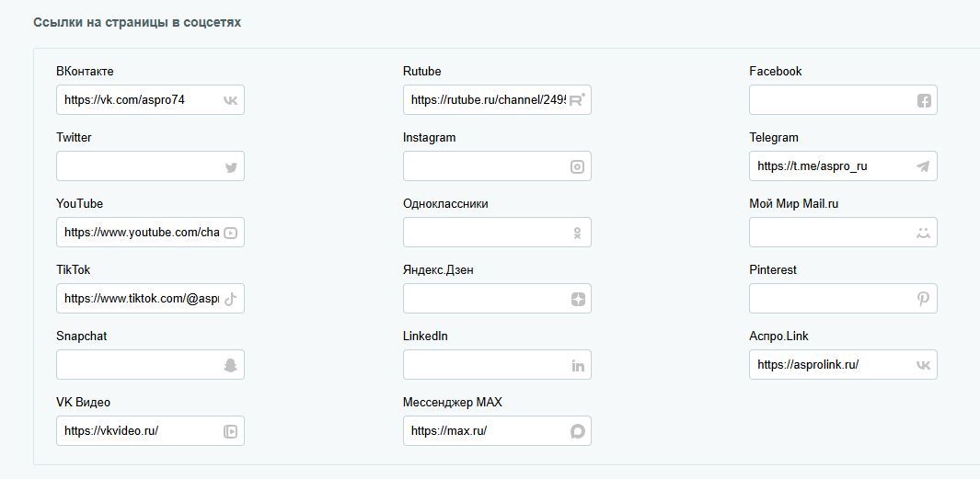Click the Snapchat ghost icon
The width and height of the screenshot is (980, 479).
tap(231, 365)
